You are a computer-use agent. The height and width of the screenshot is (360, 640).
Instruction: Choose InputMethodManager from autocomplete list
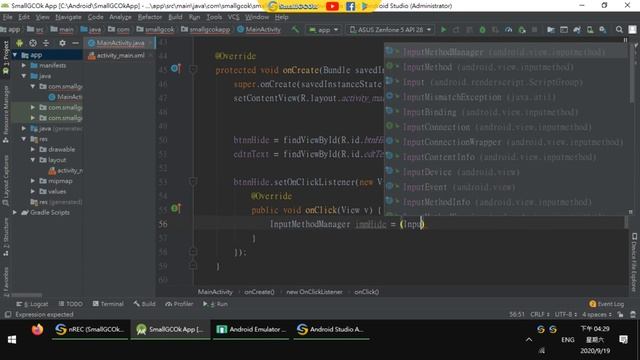point(505,52)
